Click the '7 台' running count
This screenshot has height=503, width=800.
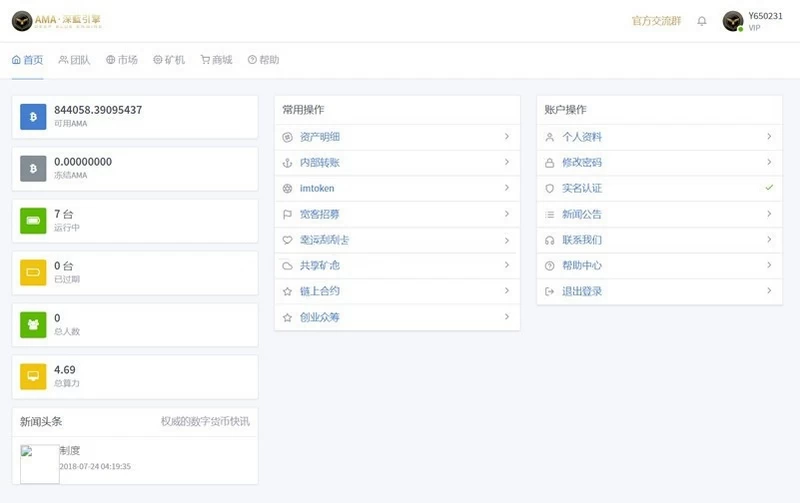pyautogui.click(x=64, y=214)
